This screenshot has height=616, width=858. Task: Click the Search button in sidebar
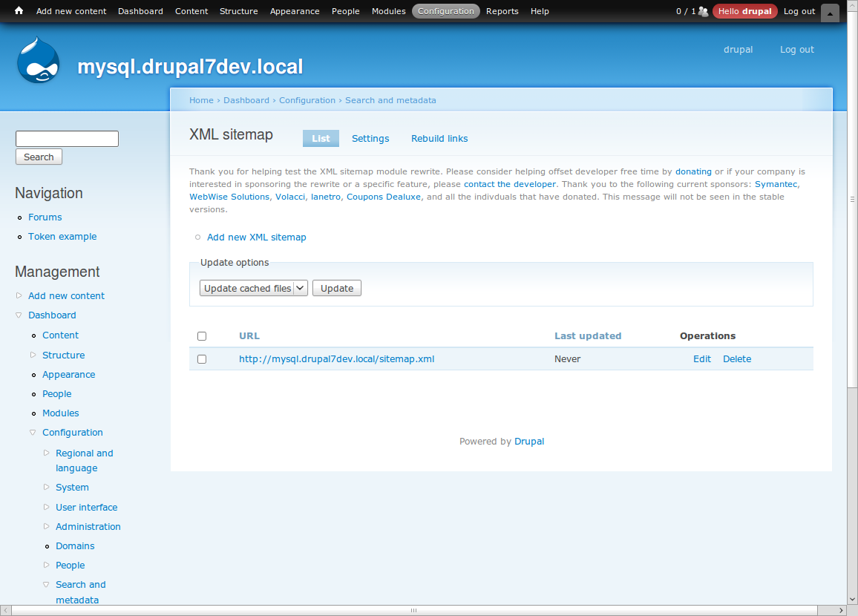39,157
